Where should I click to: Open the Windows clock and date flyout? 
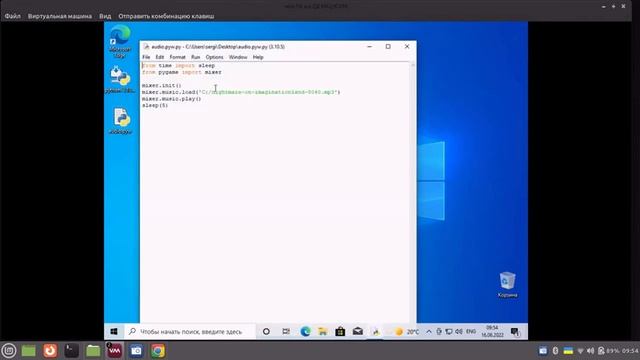click(492, 331)
